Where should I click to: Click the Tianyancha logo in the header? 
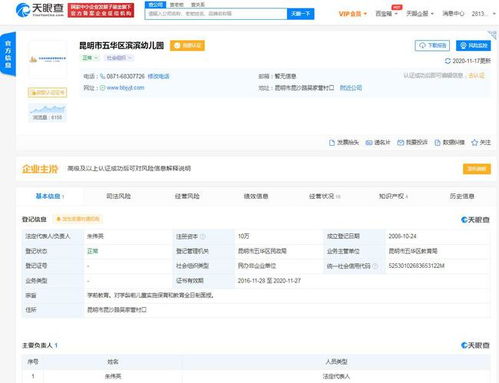[40, 10]
